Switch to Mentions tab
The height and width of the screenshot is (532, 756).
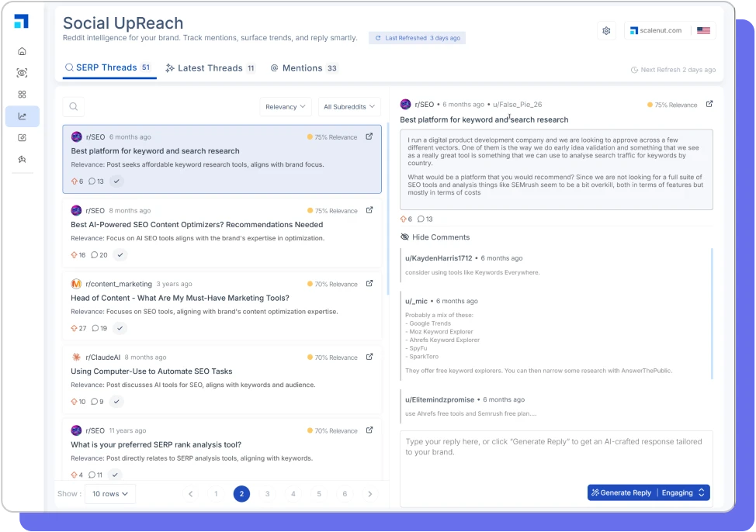point(303,68)
